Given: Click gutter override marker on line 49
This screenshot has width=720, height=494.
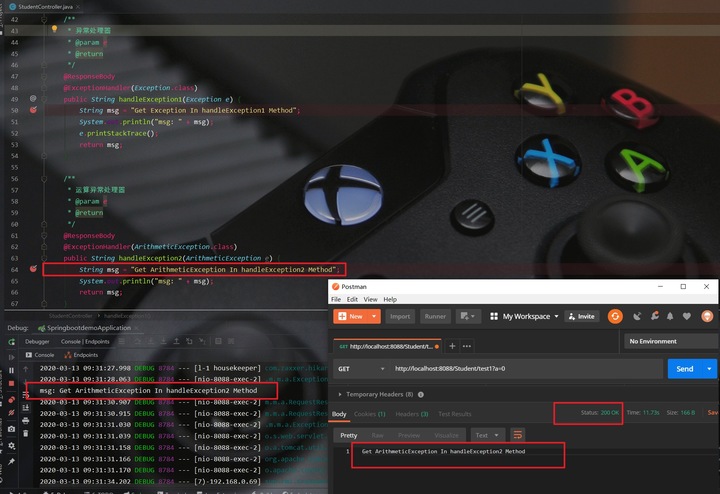Looking at the screenshot, I should (x=33, y=99).
